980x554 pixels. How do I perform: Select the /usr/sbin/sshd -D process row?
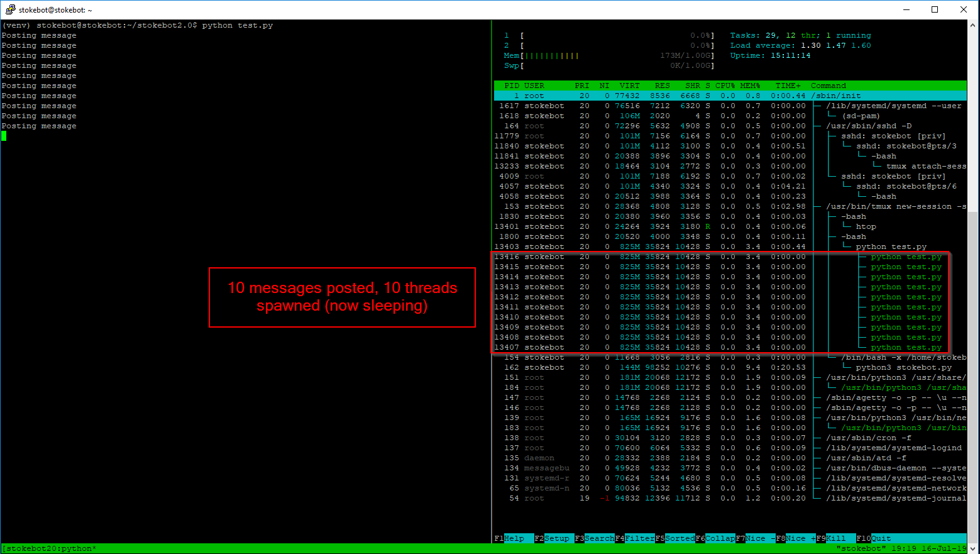click(730, 126)
